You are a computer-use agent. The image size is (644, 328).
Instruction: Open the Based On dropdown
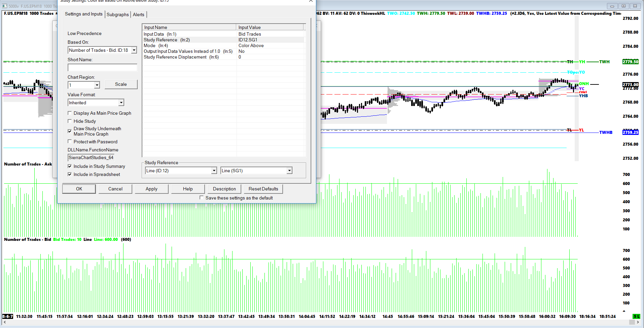point(134,50)
